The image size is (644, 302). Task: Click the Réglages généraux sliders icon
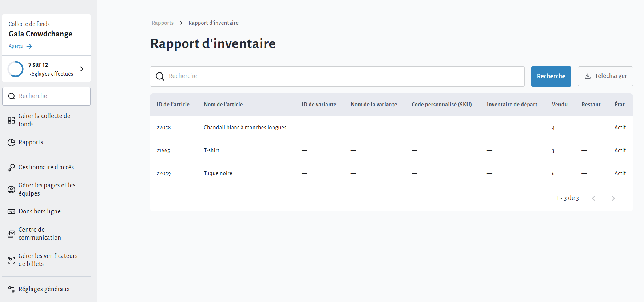click(x=11, y=289)
